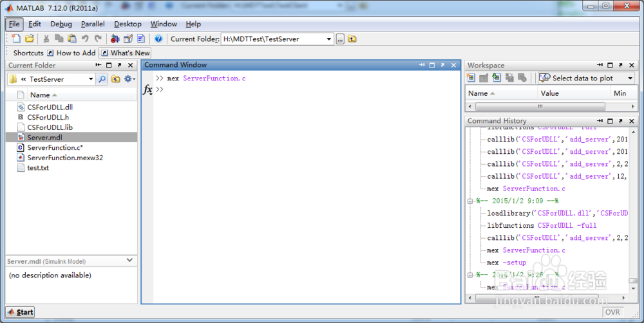Open the Debug menu
Image resolution: width=644 pixels, height=323 pixels.
tap(61, 24)
